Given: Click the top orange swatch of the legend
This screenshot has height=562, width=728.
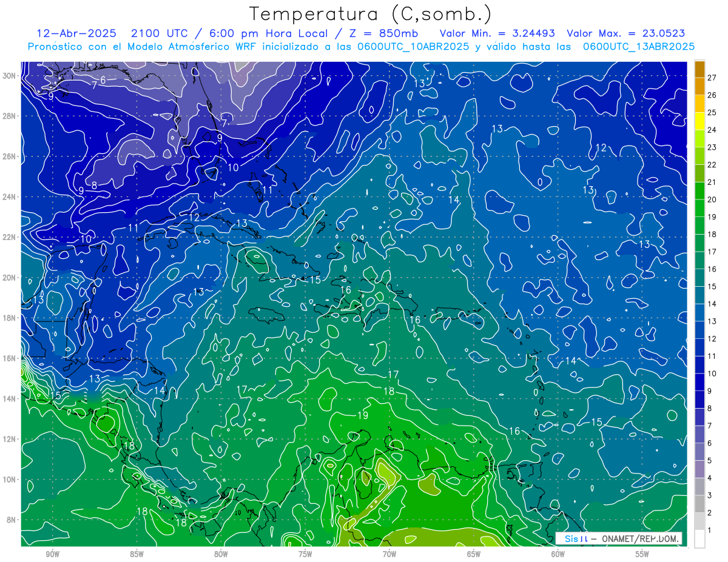Looking at the screenshot, I should 699,69.
